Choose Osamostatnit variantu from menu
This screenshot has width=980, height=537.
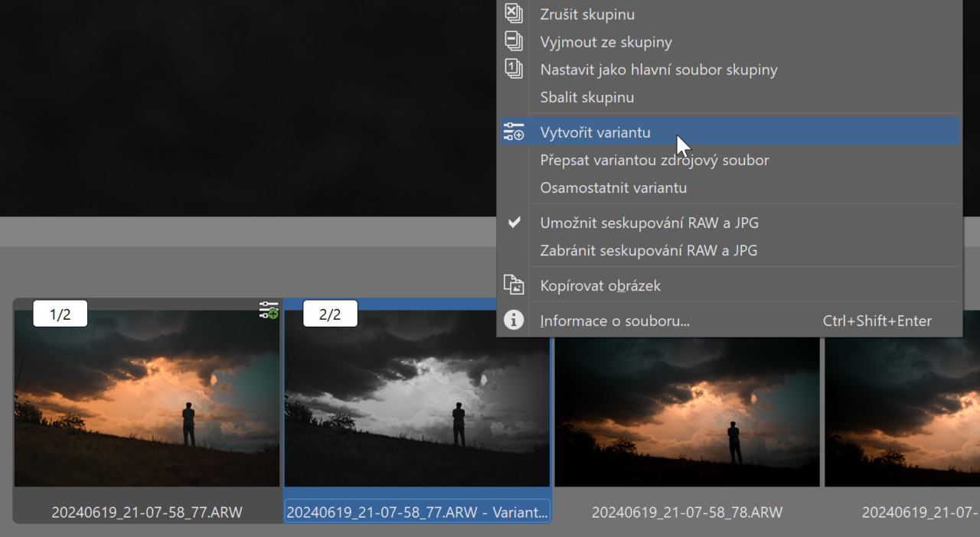pos(613,187)
